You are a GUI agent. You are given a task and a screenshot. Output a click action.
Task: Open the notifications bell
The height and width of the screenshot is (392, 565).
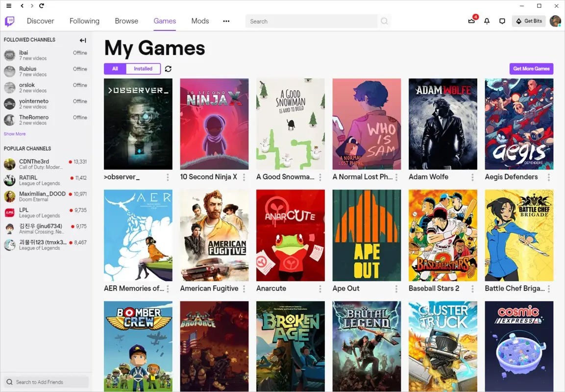click(487, 21)
